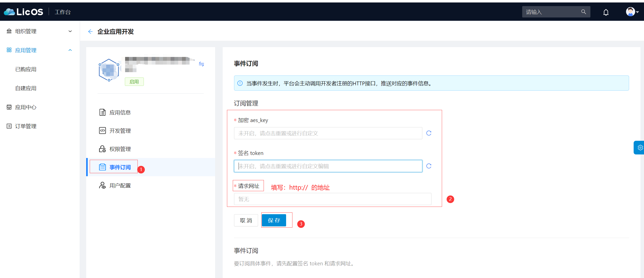Click the 应用管理 grid icon
Screen dimensions: 644x278
pos(9,50)
